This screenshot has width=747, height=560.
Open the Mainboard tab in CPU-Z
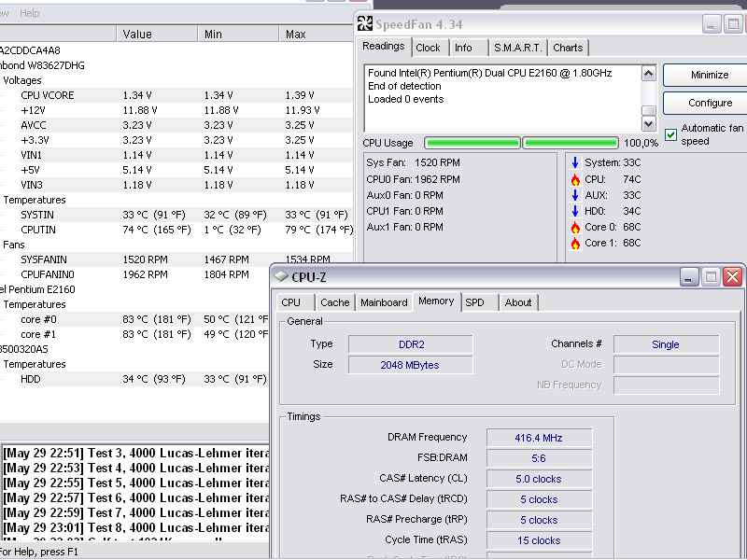click(x=384, y=302)
